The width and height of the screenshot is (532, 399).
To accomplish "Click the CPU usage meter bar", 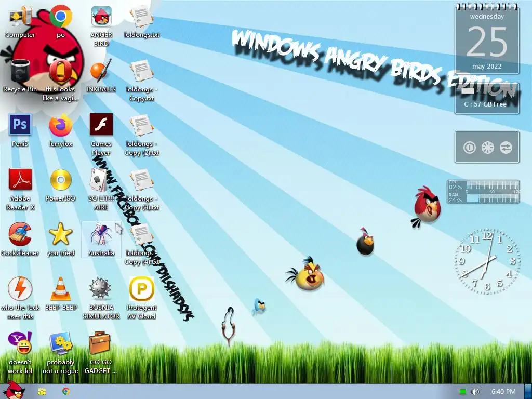I will point(493,185).
